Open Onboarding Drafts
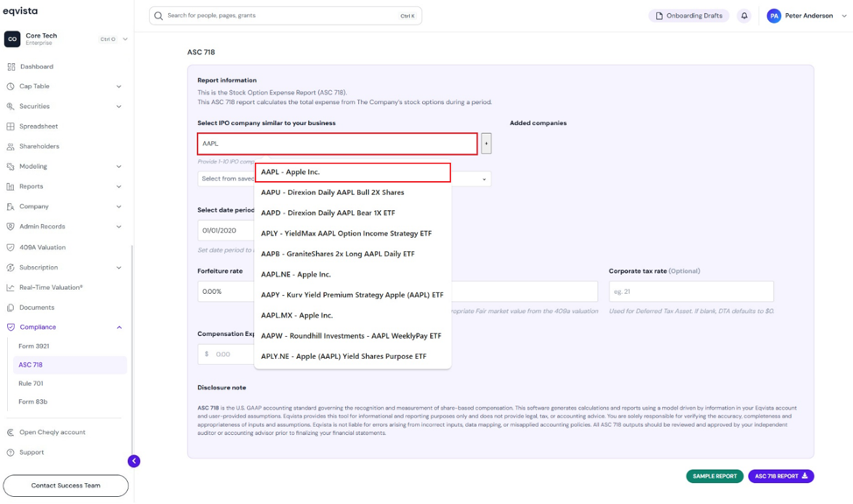853x504 pixels. [688, 16]
